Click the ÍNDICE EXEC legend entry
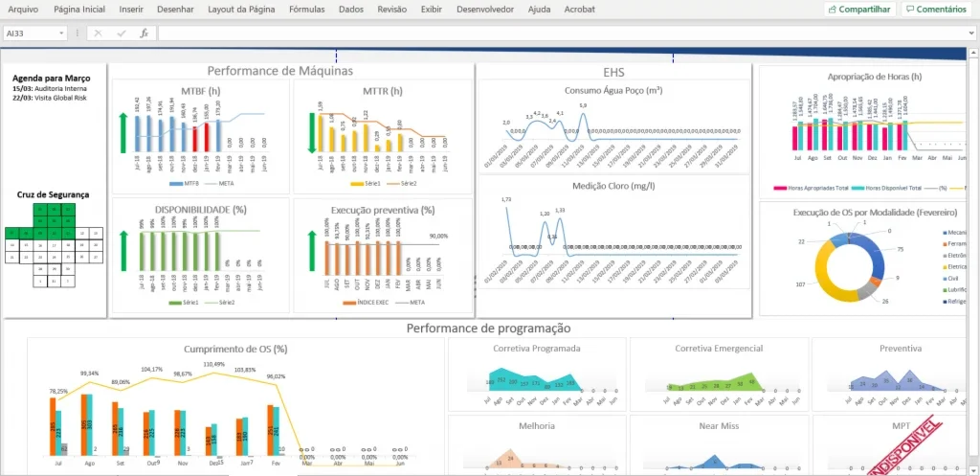 (x=367, y=303)
